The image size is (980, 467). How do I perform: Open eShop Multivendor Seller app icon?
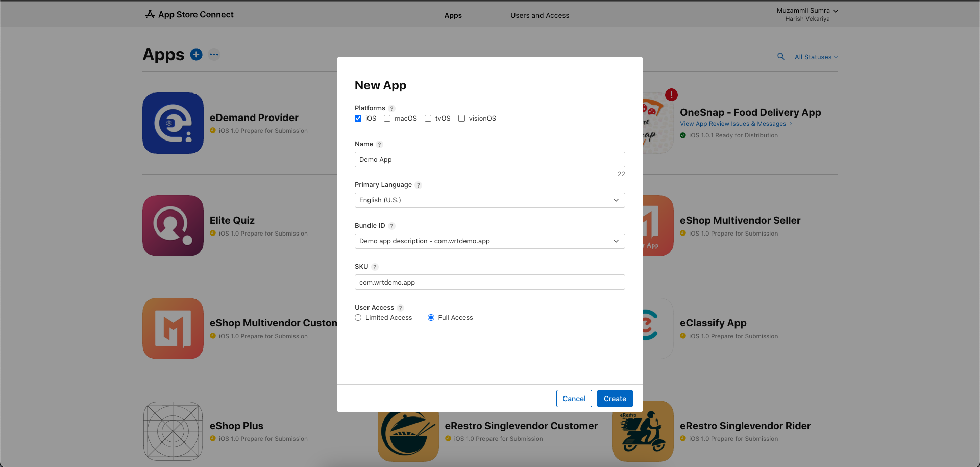point(658,226)
